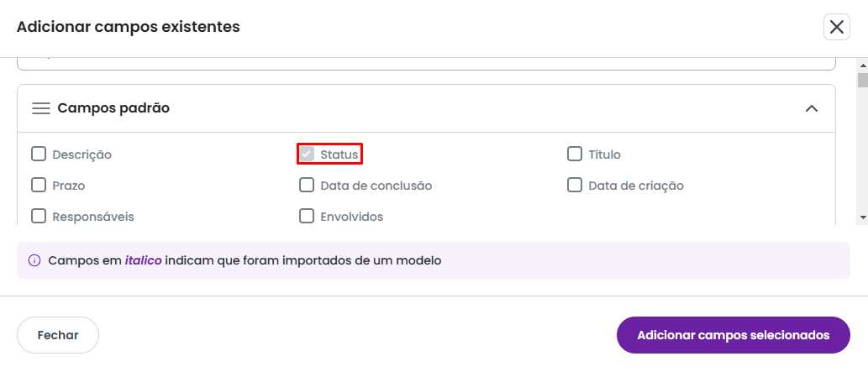This screenshot has height=372, width=868.
Task: Enable the Envolvidos checkbox
Action: click(307, 216)
